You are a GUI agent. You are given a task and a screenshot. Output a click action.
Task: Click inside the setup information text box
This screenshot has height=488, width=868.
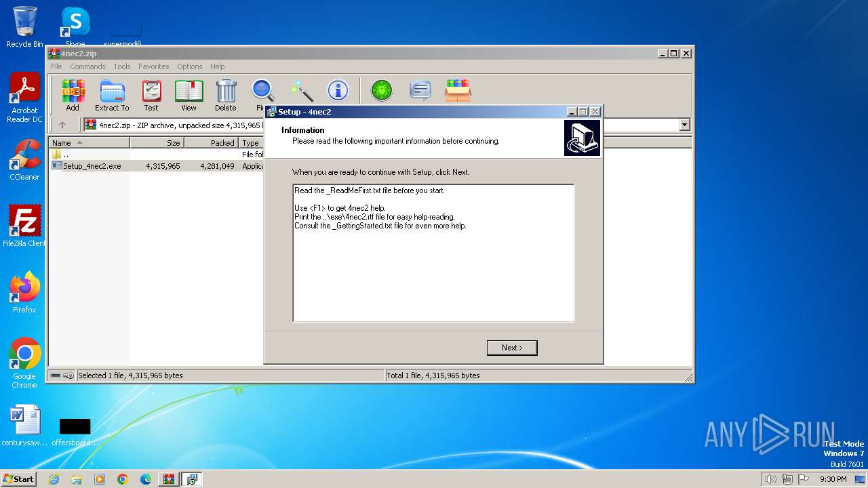pos(433,253)
